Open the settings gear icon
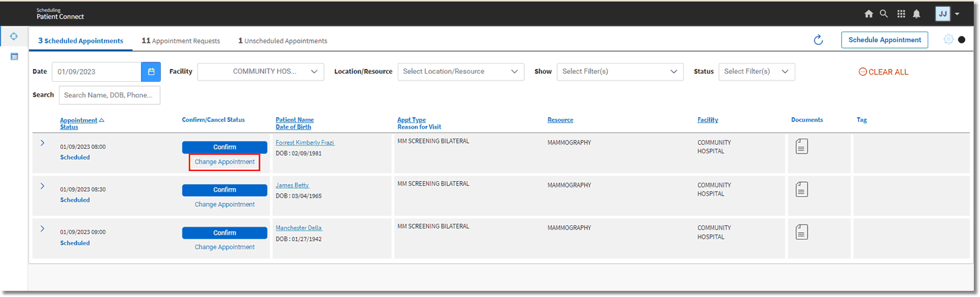 click(948, 39)
